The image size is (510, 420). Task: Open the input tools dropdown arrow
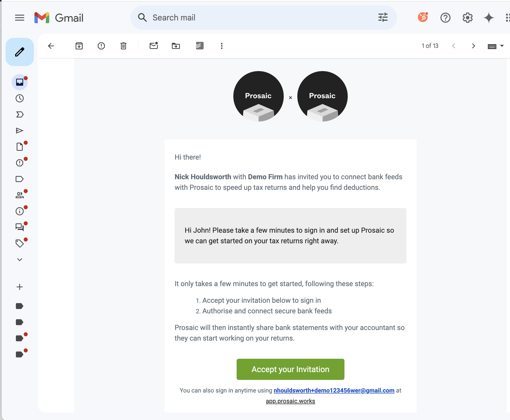click(x=502, y=46)
